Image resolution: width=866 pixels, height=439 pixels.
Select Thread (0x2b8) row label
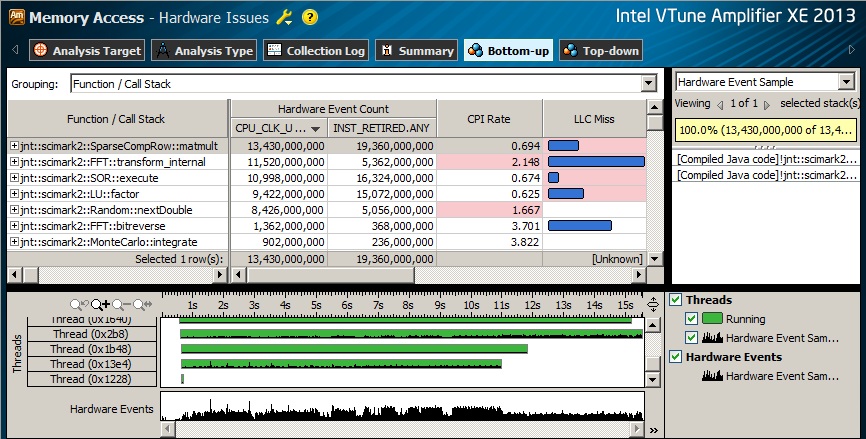click(91, 334)
